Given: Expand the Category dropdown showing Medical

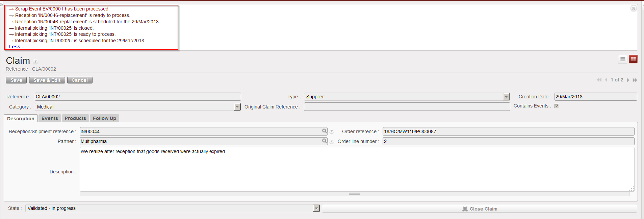Looking at the screenshot, I should click(x=237, y=107).
